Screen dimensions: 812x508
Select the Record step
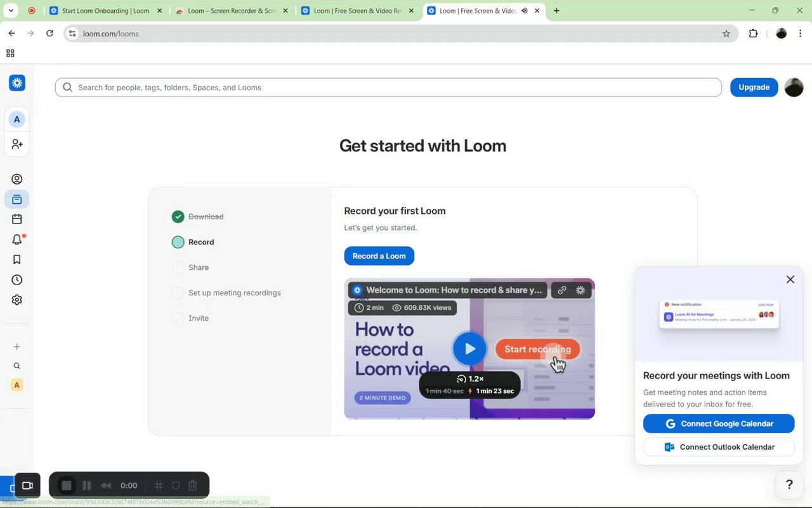tap(193, 242)
